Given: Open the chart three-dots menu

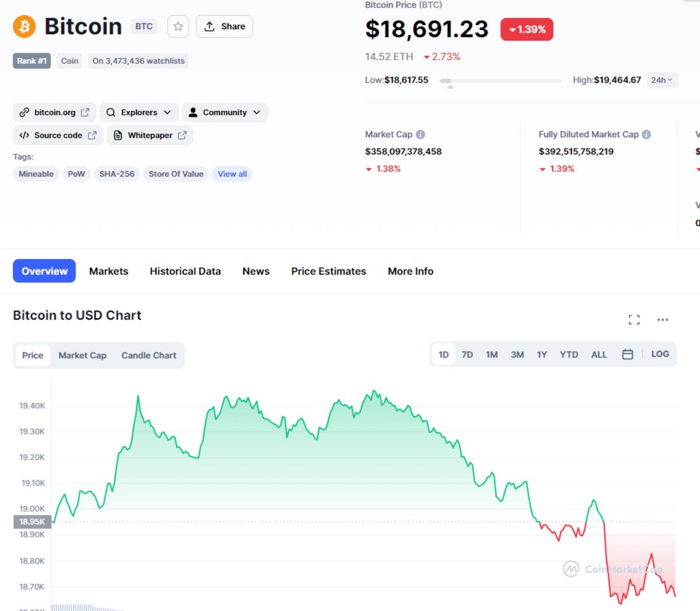Looking at the screenshot, I should click(x=663, y=319).
